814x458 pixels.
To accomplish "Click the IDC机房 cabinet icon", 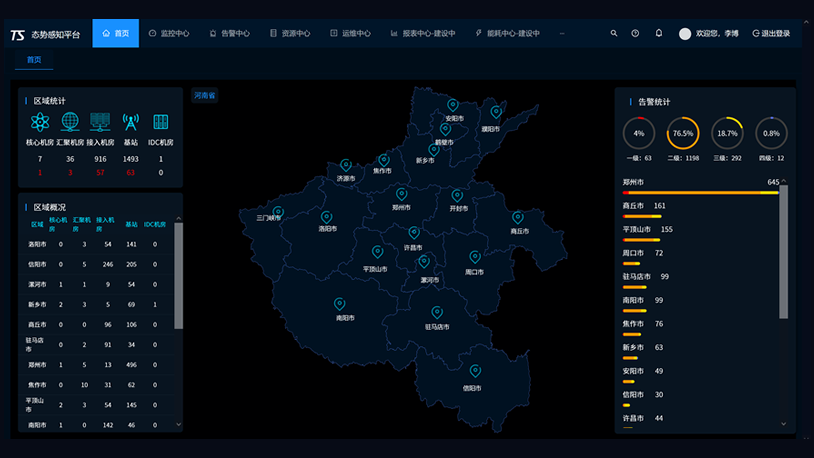I will 160,122.
